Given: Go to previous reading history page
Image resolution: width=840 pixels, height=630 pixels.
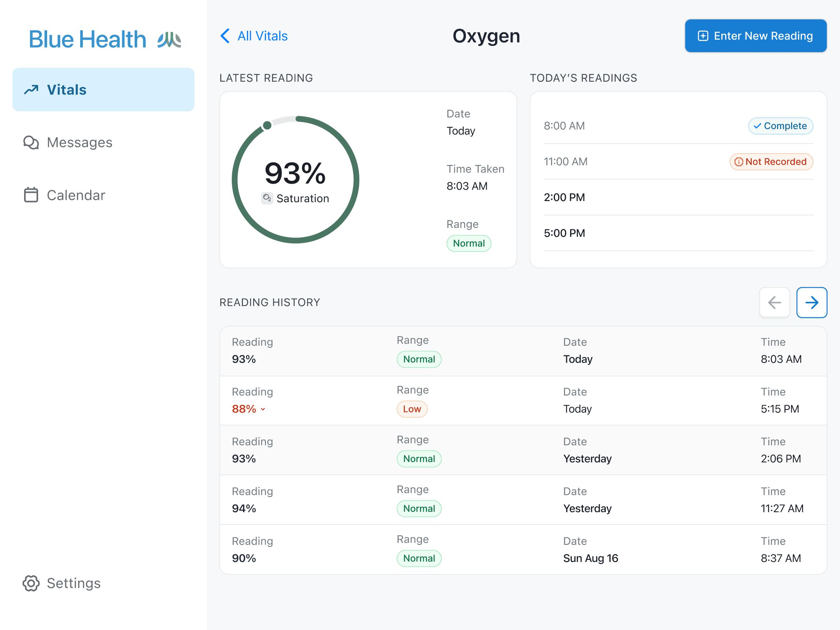Looking at the screenshot, I should 774,303.
